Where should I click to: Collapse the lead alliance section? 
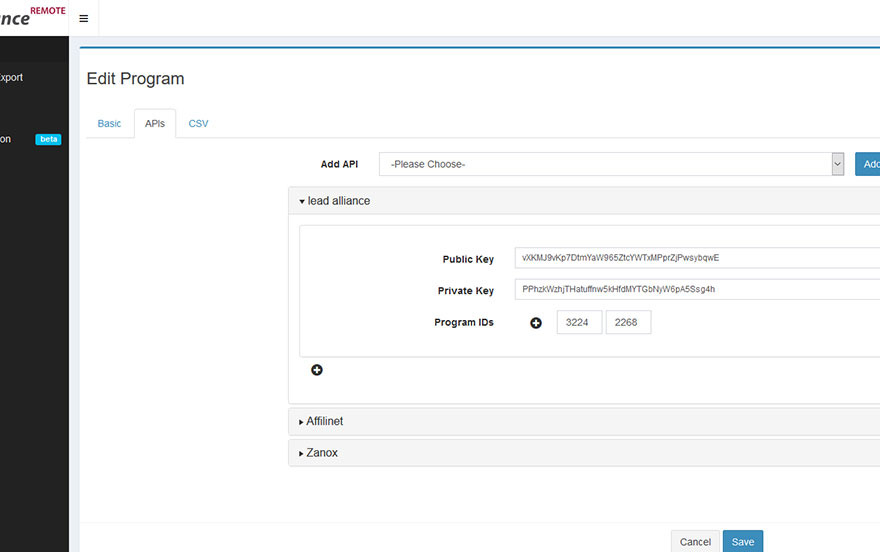[x=335, y=201]
